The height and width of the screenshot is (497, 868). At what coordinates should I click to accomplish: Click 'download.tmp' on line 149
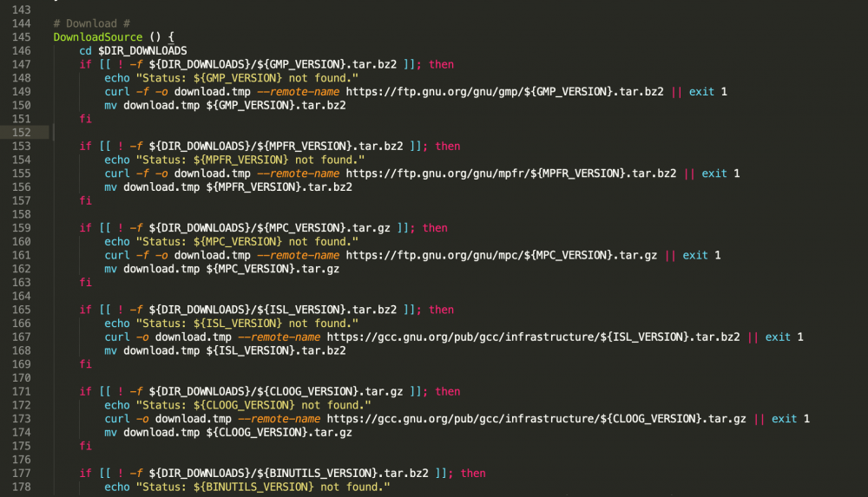[x=212, y=92]
